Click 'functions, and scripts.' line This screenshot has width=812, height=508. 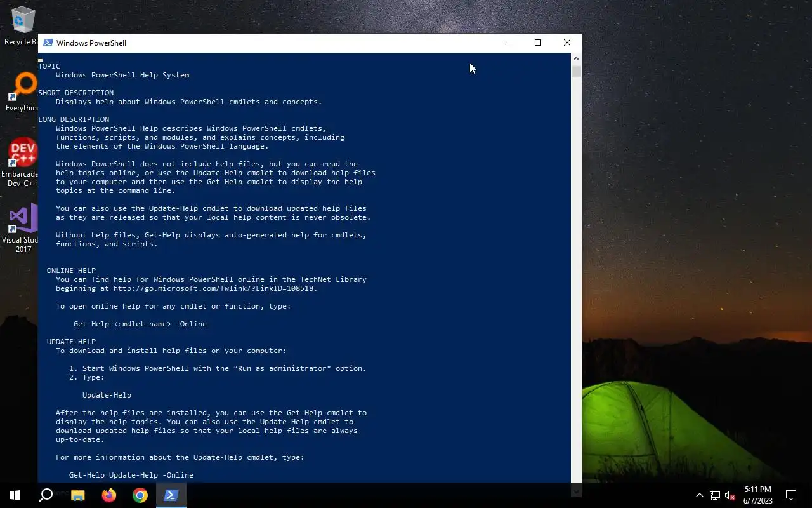pos(107,244)
